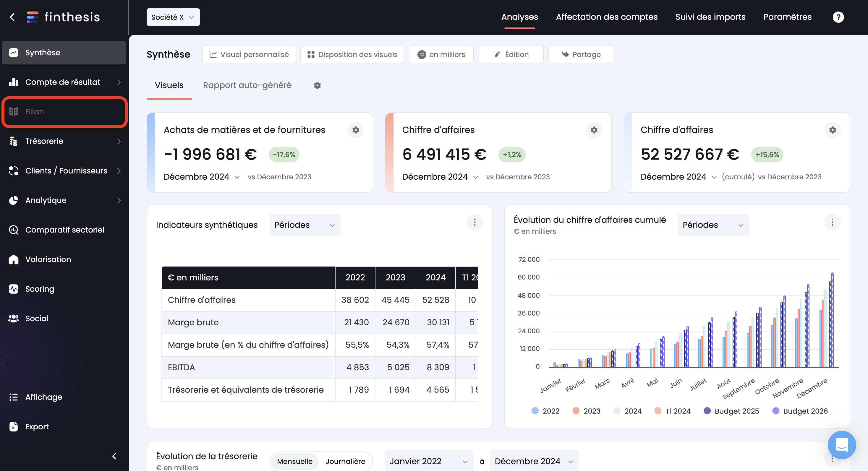Switch to Visuels tab
Screen dimensions: 868x471
tap(169, 85)
